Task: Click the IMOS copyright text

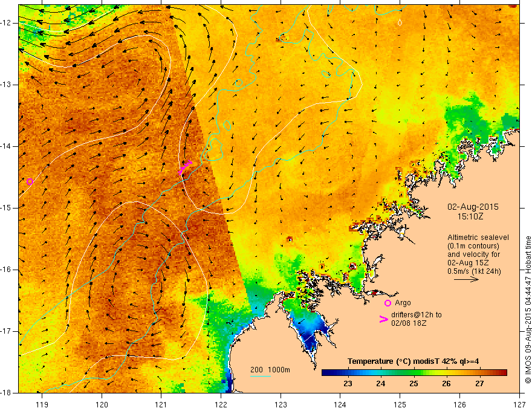Action: click(x=528, y=309)
